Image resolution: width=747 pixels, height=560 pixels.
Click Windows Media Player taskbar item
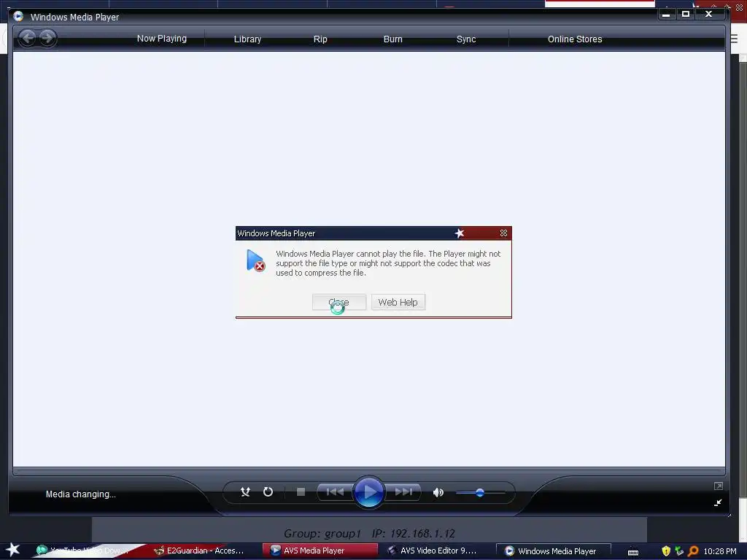(x=554, y=551)
